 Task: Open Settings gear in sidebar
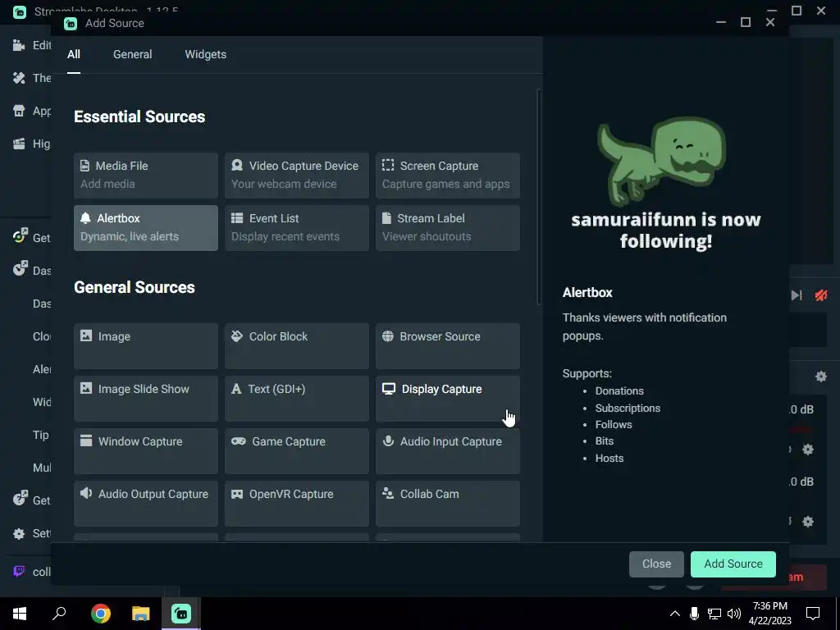[19, 533]
